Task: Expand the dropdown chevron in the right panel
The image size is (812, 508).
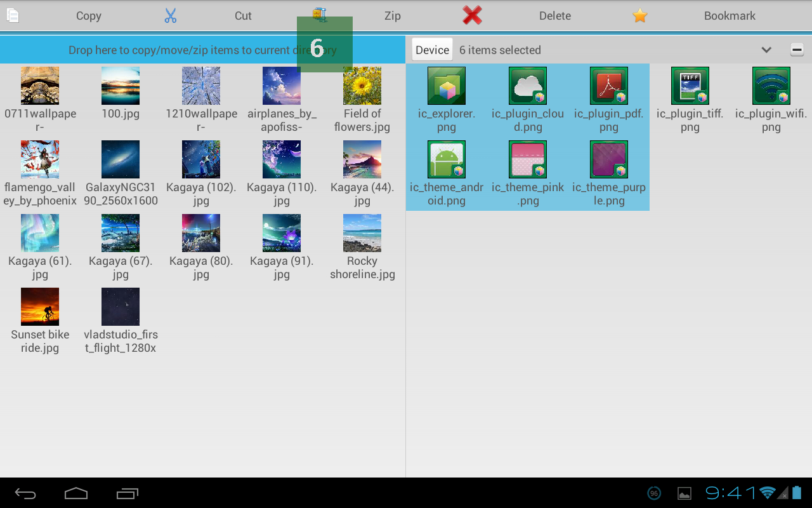Action: 766,49
